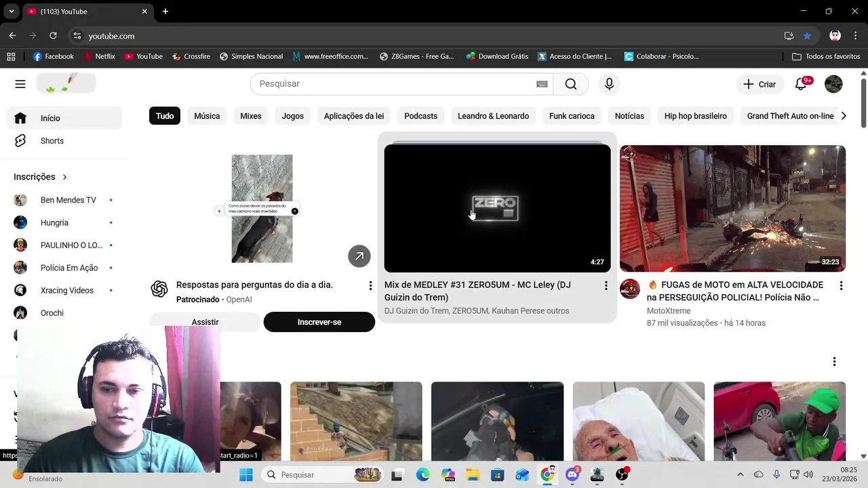This screenshot has width=868, height=488.
Task: Open YouTube notifications bell
Action: [x=801, y=84]
